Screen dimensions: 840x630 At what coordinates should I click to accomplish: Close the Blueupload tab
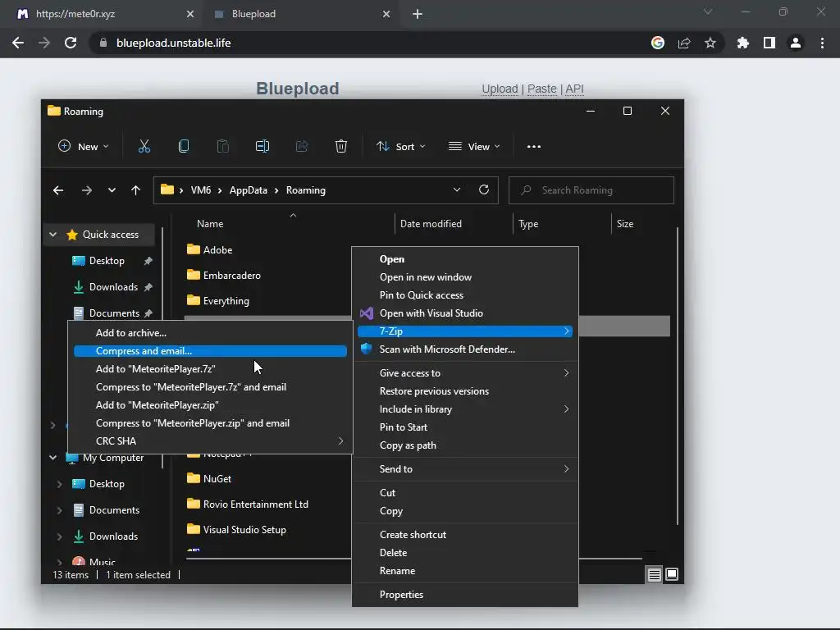pyautogui.click(x=386, y=14)
